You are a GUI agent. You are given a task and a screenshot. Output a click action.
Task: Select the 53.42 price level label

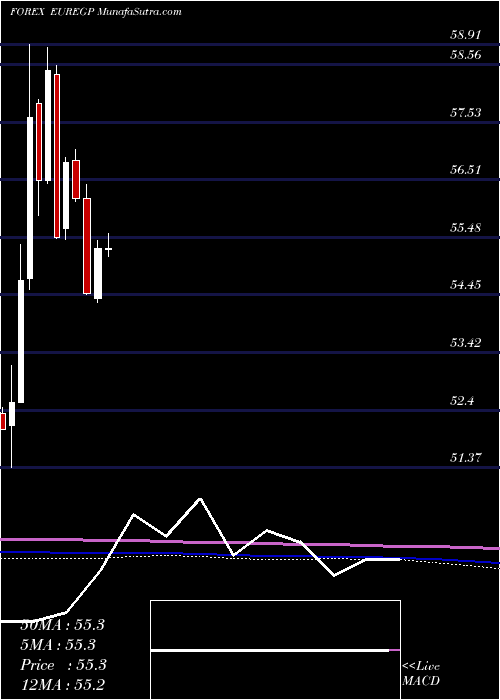465,343
